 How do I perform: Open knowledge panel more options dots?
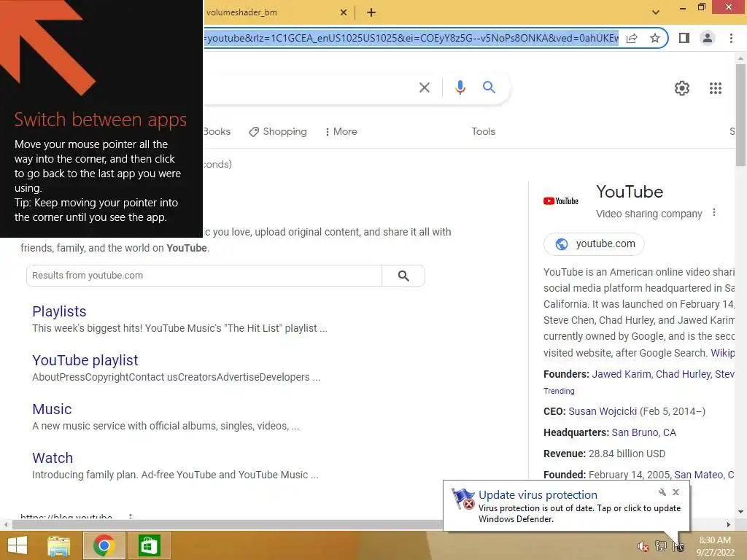click(x=713, y=212)
